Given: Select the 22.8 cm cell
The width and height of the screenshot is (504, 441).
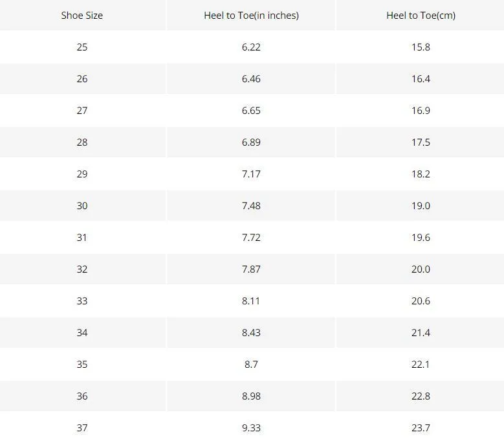Looking at the screenshot, I should [420, 396].
